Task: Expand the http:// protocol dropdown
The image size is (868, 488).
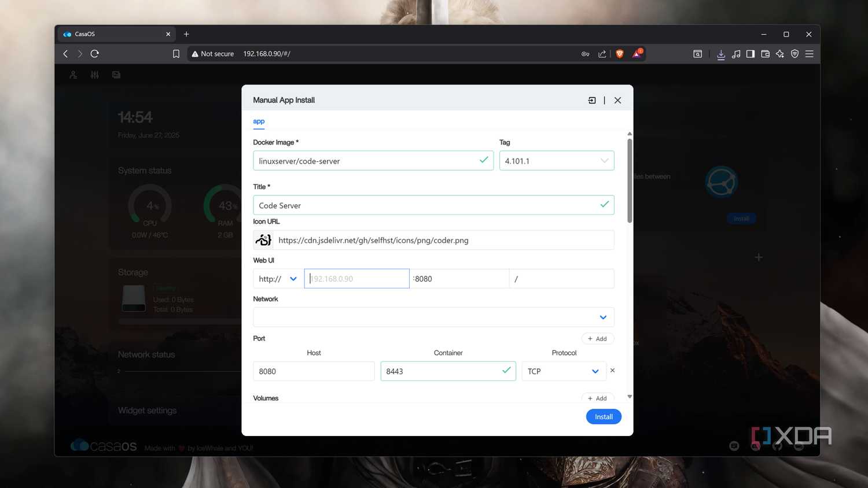Action: [x=278, y=279]
